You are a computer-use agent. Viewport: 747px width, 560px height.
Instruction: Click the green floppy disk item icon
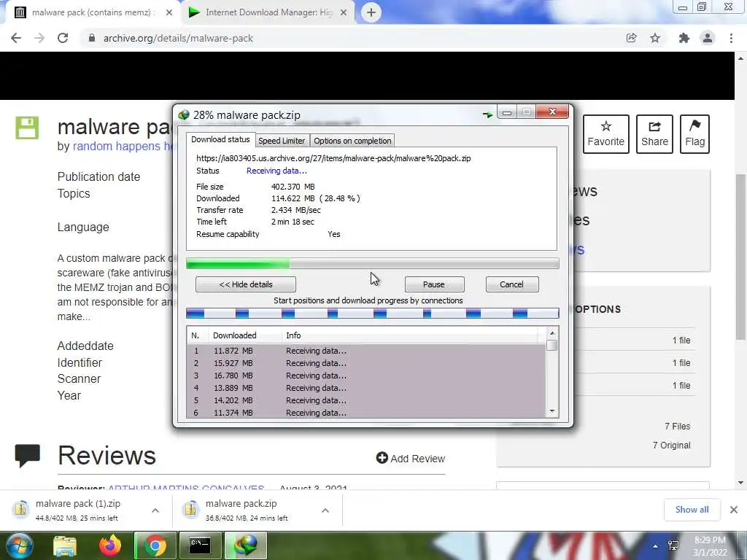tap(27, 128)
